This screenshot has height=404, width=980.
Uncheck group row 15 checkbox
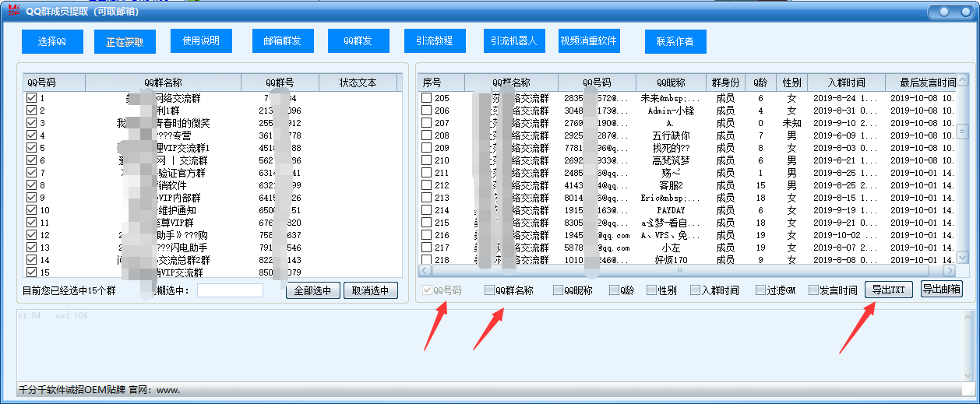coord(32,272)
